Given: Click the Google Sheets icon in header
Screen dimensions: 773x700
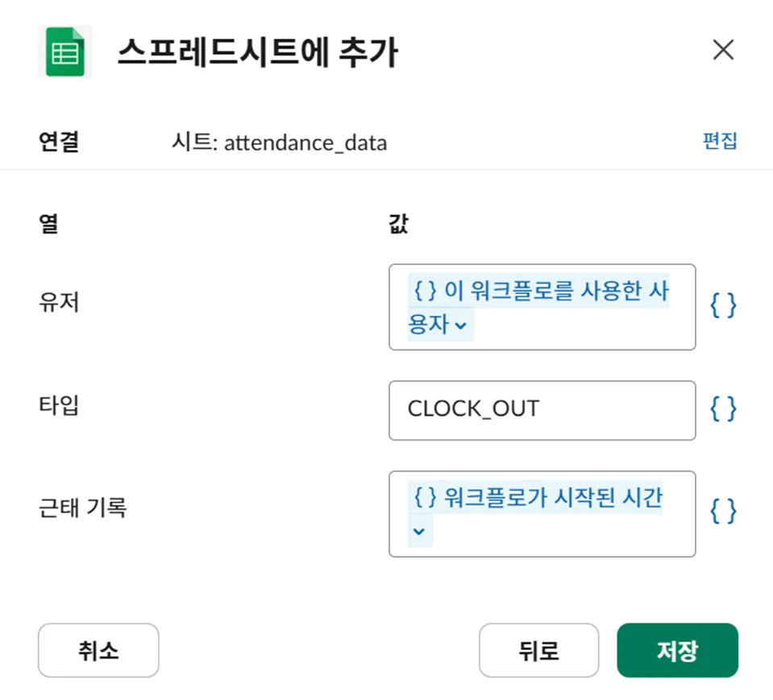Looking at the screenshot, I should pos(64,51).
